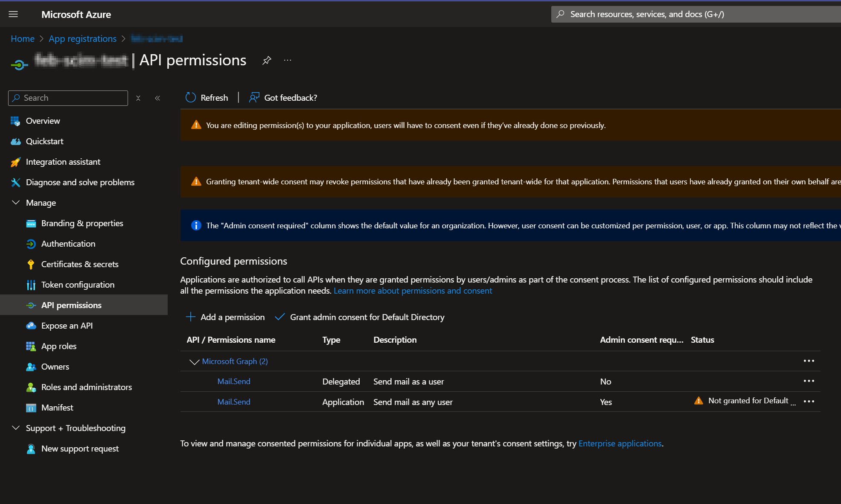The height and width of the screenshot is (504, 841).
Task: Collapse the sidebar with double chevron
Action: point(157,98)
